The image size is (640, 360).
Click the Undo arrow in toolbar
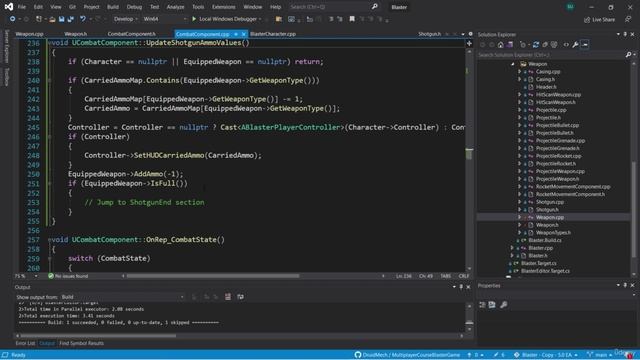(x=83, y=19)
